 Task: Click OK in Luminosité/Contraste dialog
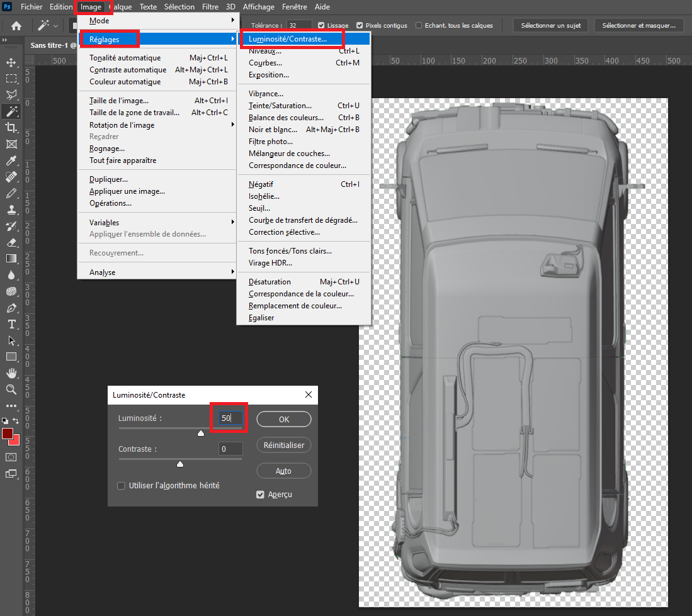(283, 419)
